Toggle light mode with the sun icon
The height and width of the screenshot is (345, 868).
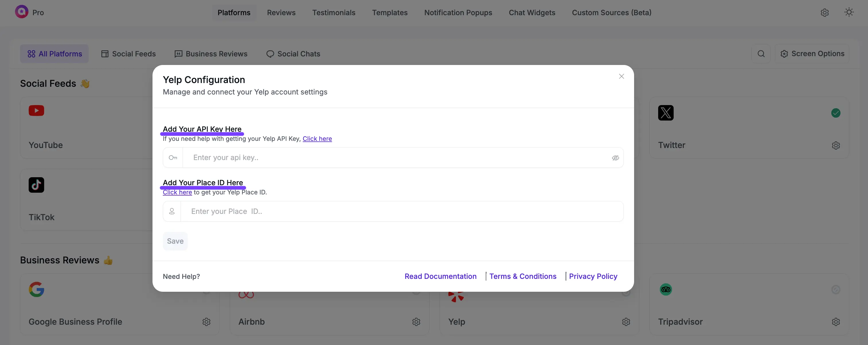pos(849,12)
